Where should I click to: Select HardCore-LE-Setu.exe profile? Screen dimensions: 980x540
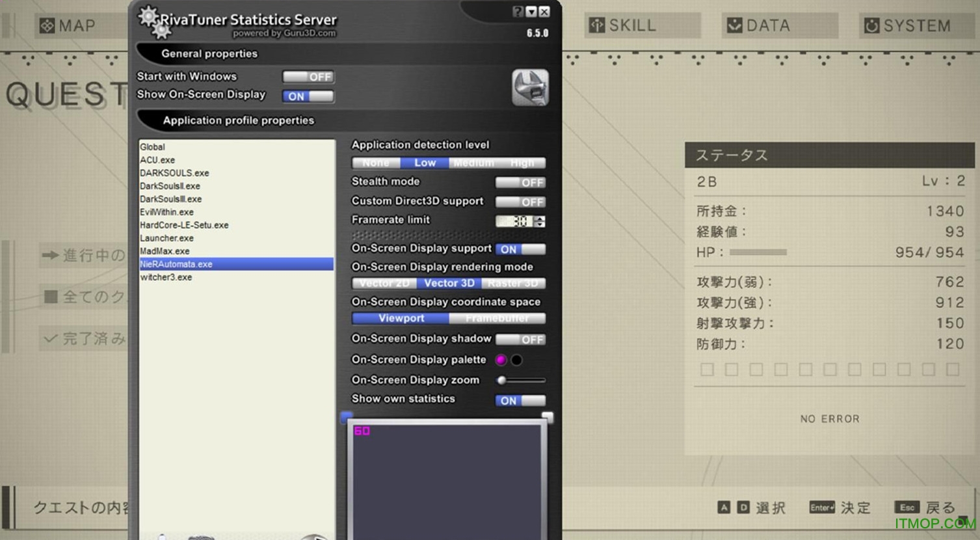(x=237, y=225)
